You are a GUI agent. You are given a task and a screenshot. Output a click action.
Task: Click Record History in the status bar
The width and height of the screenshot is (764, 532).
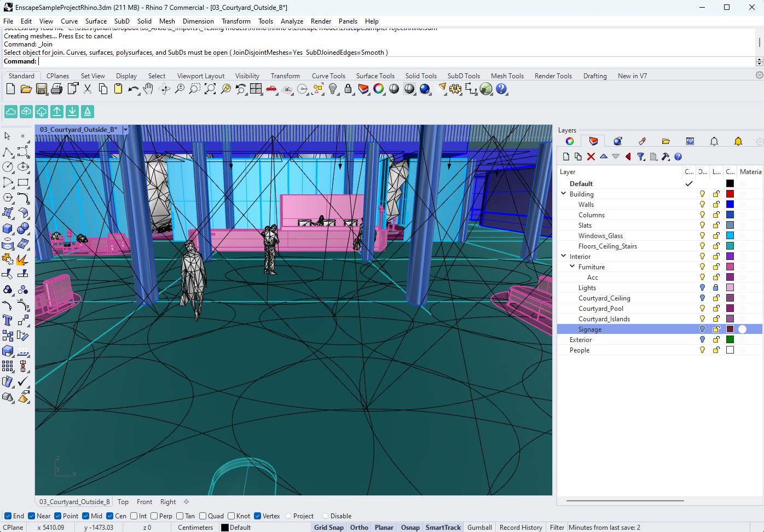(520, 527)
